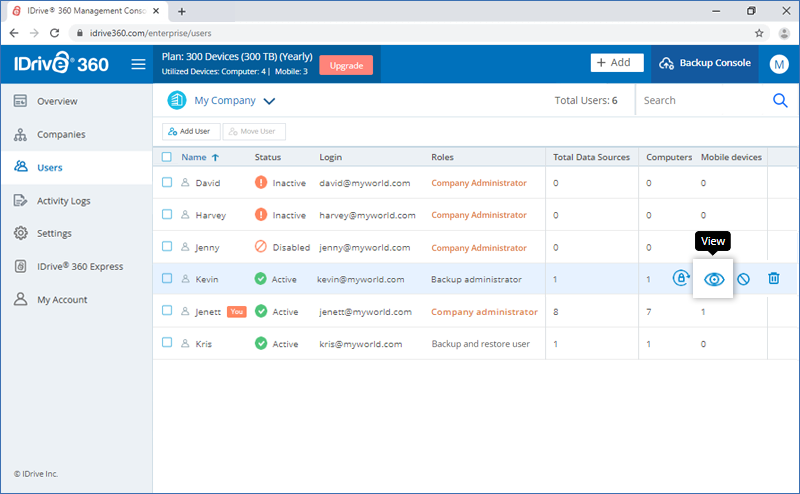
Task: Click the Disabled status icon for Jenny
Action: [x=261, y=246]
